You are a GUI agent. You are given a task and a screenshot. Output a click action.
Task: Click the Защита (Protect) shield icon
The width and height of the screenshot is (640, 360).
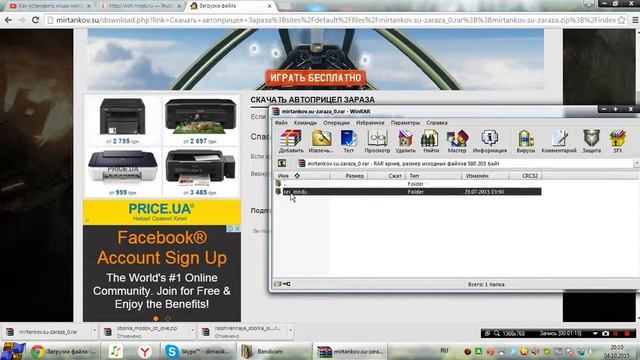point(591,141)
